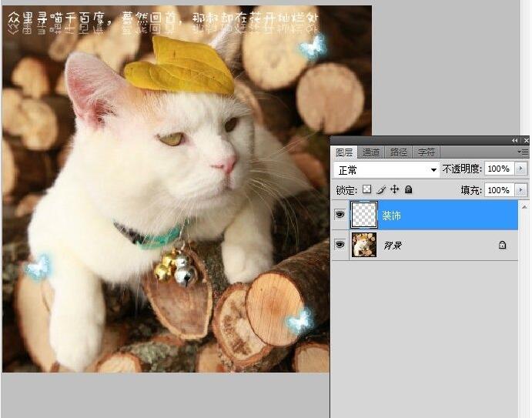Collapse the panel with double-arrow icon
532x418 pixels.
[x=515, y=140]
